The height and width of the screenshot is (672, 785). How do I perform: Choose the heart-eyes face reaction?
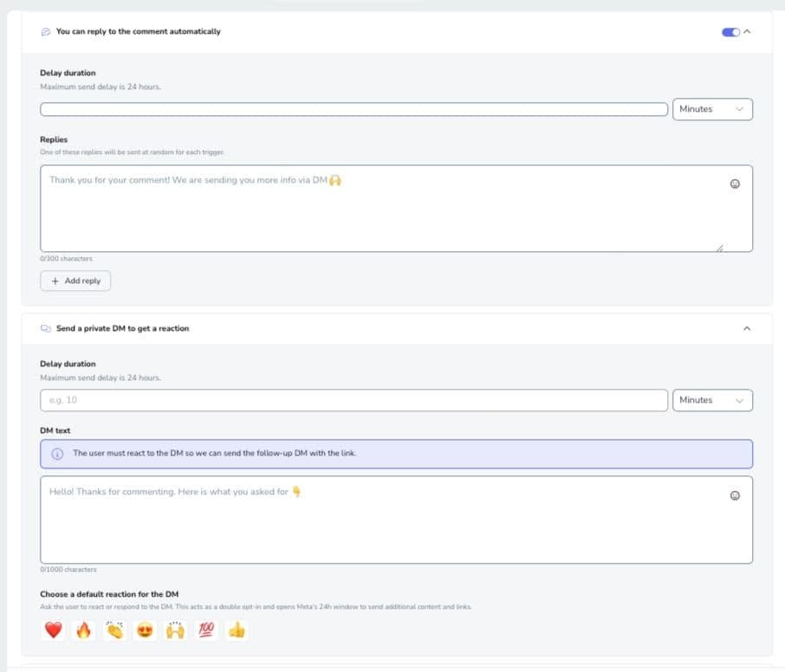click(x=146, y=630)
